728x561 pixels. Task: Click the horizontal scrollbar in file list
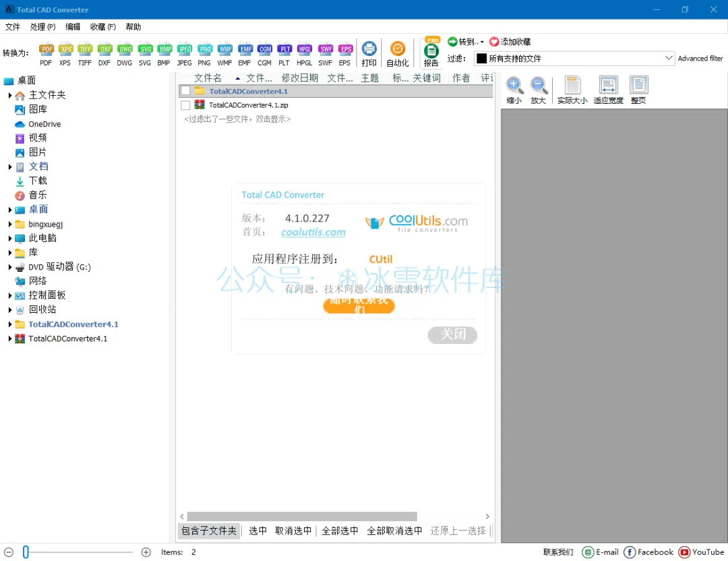point(302,516)
